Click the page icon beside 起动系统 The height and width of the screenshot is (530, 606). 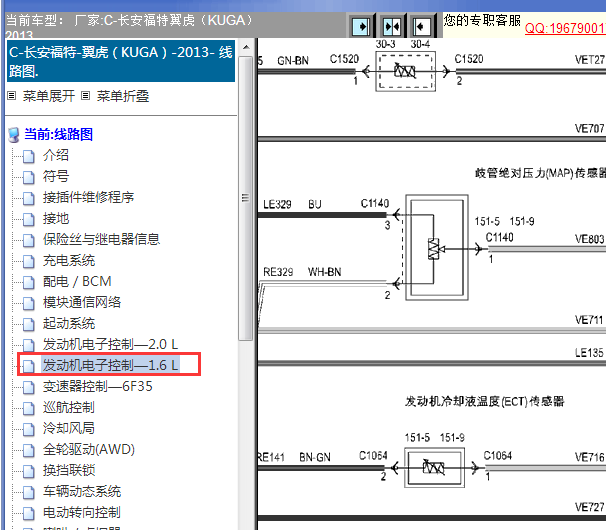click(28, 324)
